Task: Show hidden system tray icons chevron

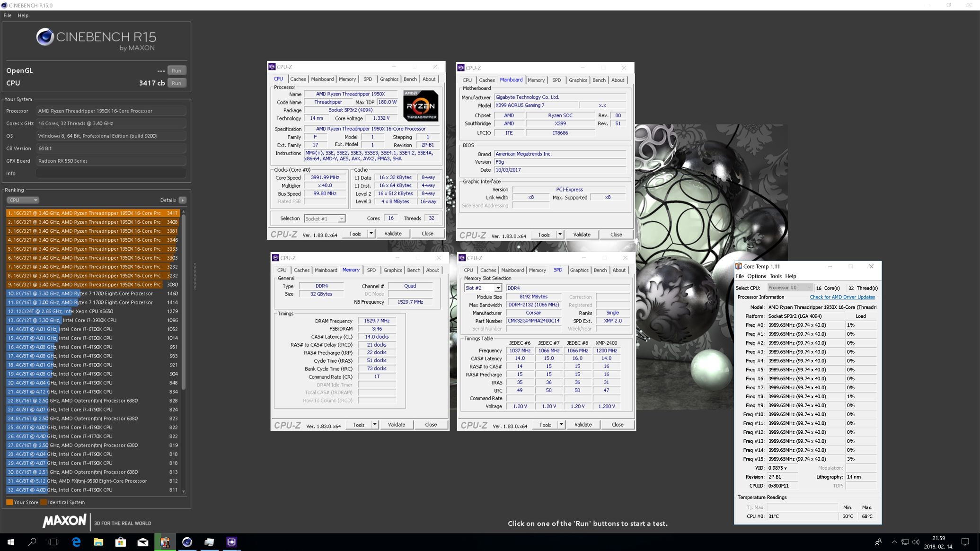Action: point(894,542)
